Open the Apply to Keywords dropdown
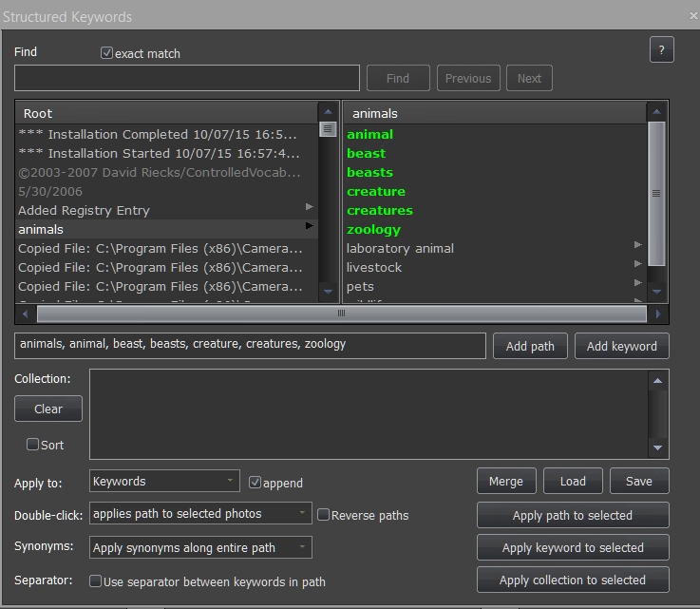The image size is (700, 609). coord(164,481)
